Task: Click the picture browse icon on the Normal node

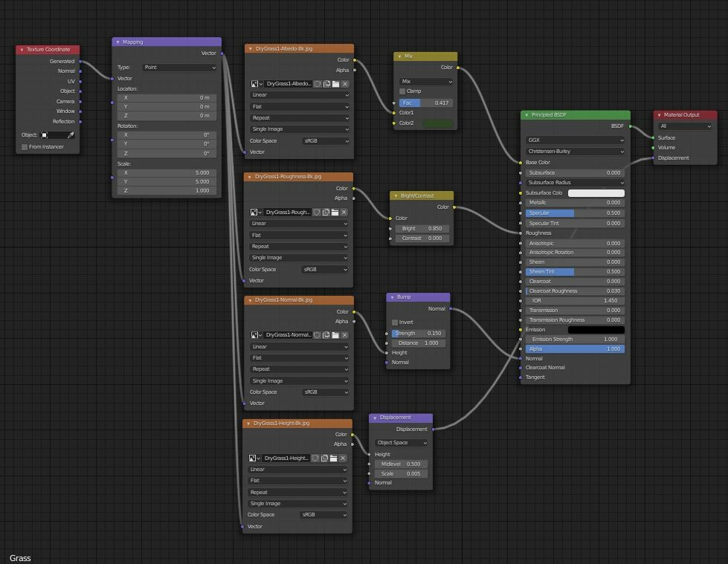Action: 254,335
